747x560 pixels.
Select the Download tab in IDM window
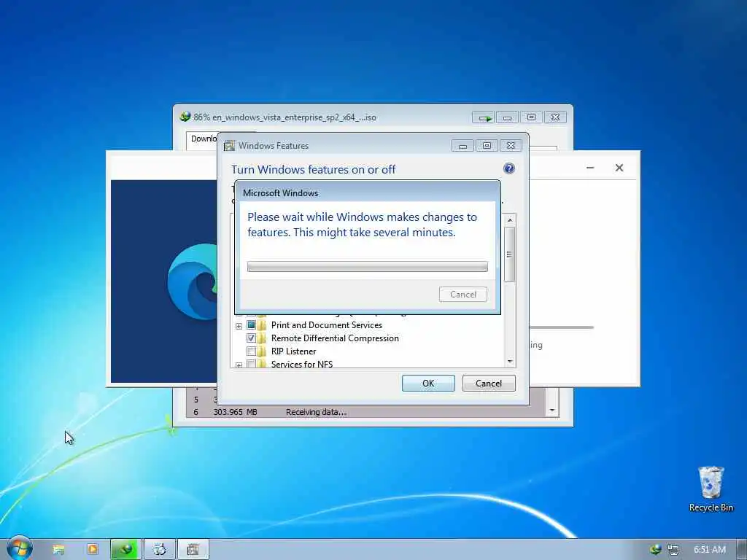[x=204, y=139]
